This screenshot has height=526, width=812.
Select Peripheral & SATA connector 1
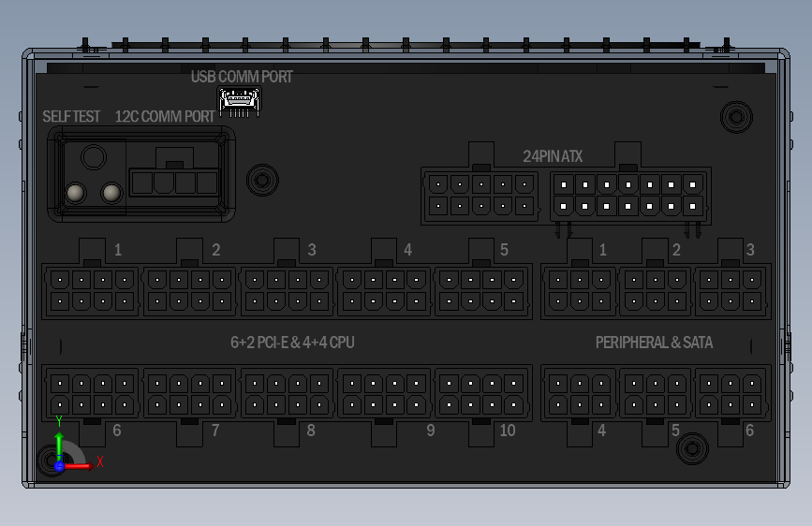580,290
